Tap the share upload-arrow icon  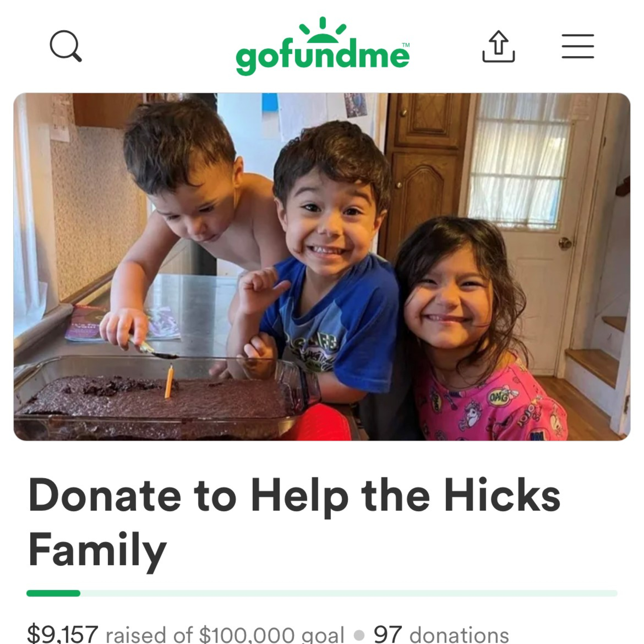click(498, 46)
